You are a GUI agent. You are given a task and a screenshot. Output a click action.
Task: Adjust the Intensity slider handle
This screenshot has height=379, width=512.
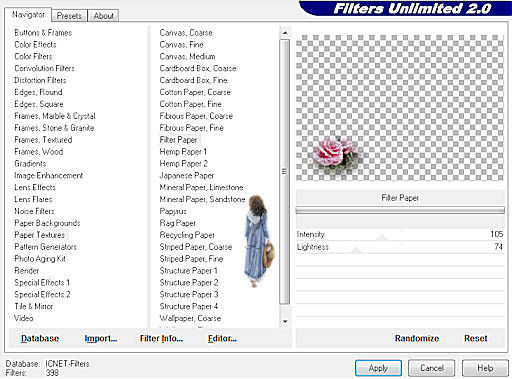382,237
